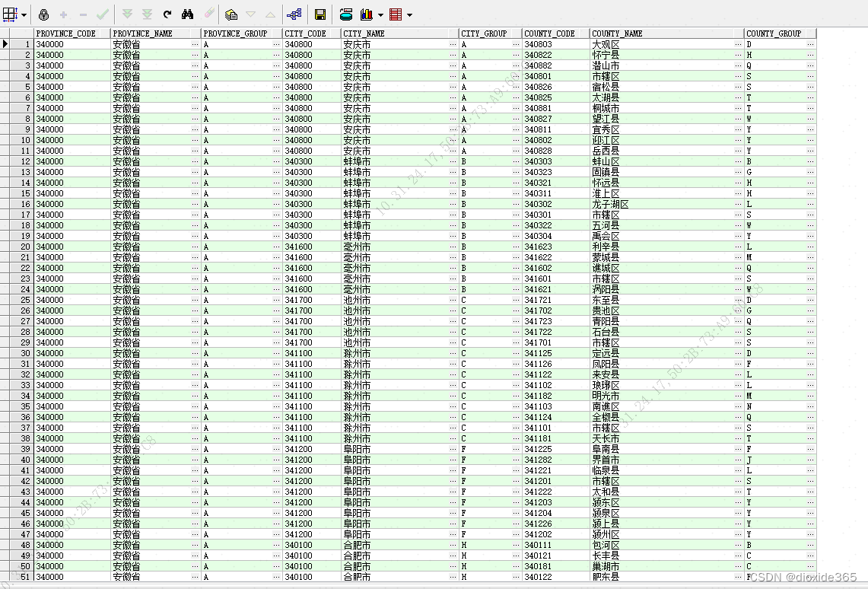This screenshot has width=868, height=589.
Task: Click the duplicate row papers icon
Action: pos(230,14)
